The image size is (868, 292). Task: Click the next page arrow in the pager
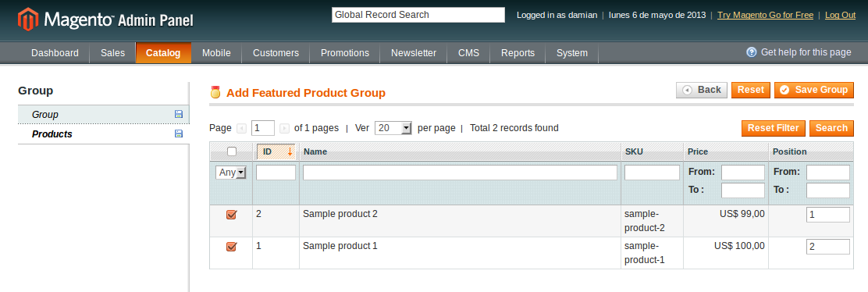point(285,129)
